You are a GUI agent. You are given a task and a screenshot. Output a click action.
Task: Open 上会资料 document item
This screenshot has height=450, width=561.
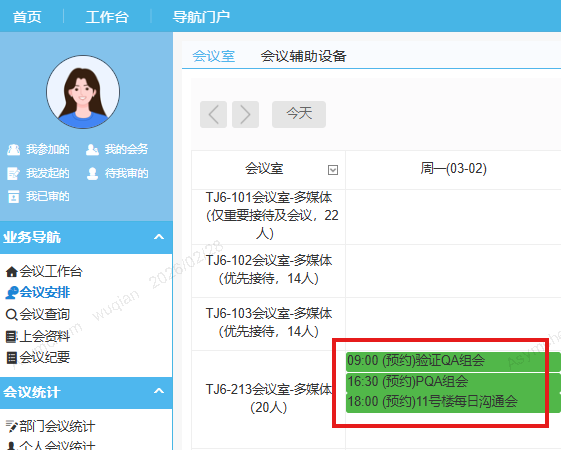tap(38, 336)
